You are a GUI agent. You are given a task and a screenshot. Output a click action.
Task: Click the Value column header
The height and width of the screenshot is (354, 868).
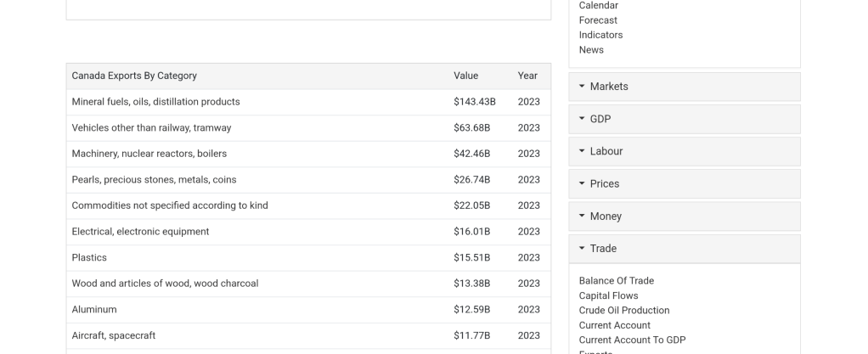465,76
